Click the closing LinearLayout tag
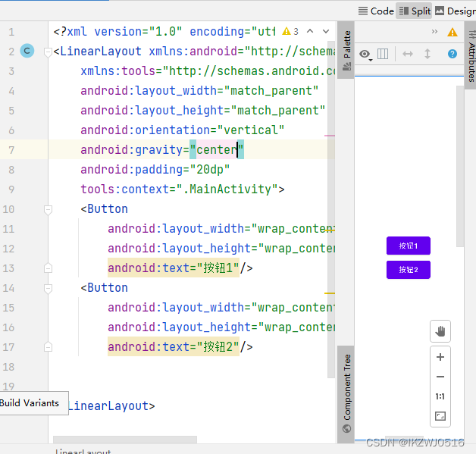Image resolution: width=476 pixels, height=454 pixels. point(111,405)
